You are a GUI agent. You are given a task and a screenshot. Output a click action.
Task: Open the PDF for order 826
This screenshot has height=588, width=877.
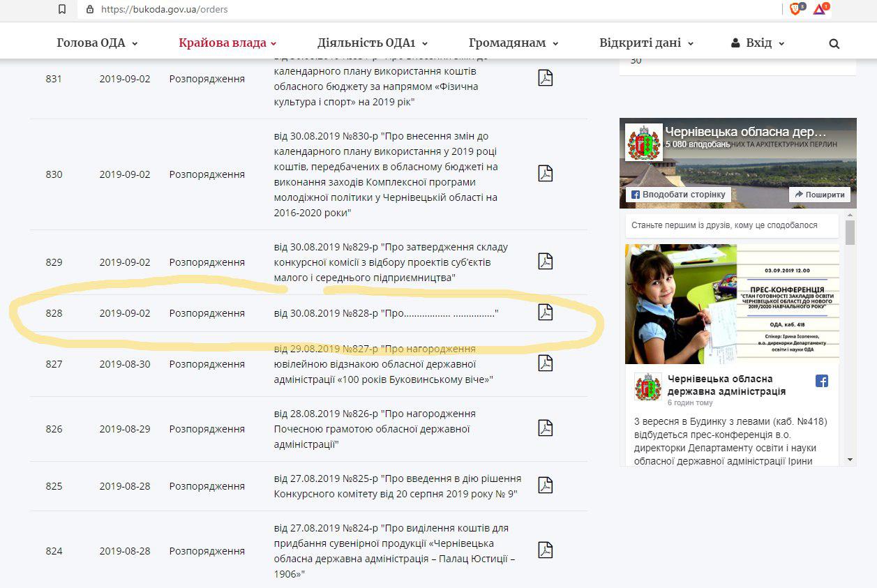[x=545, y=428]
